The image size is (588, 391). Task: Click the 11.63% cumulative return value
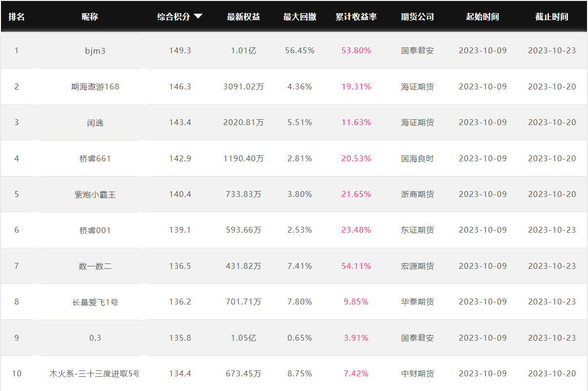click(x=356, y=122)
